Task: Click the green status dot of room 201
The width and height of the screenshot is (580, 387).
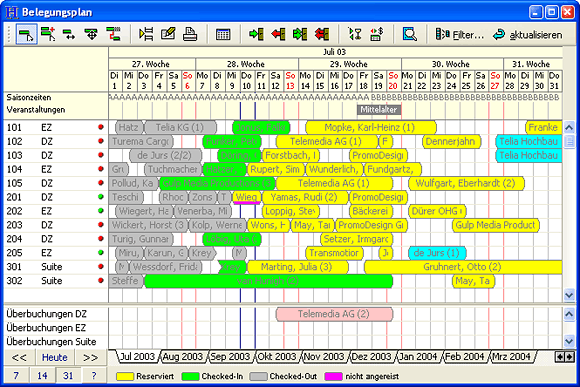Action: coord(101,196)
